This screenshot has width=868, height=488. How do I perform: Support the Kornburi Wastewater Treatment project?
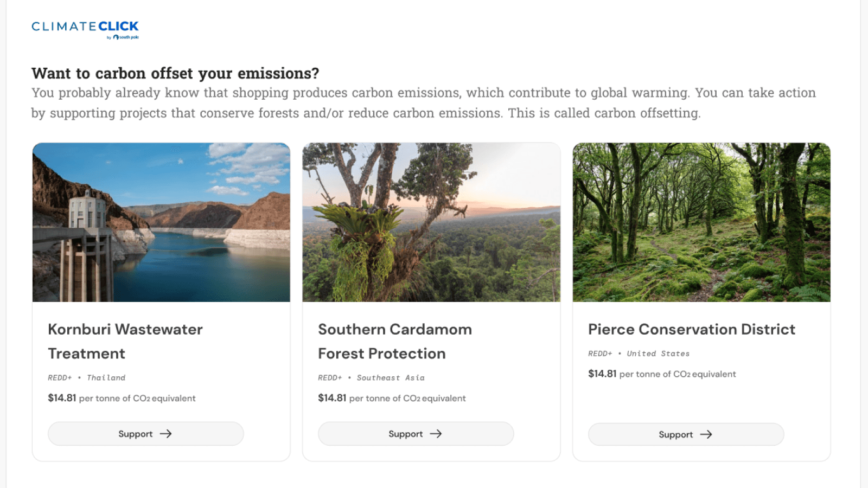(145, 434)
